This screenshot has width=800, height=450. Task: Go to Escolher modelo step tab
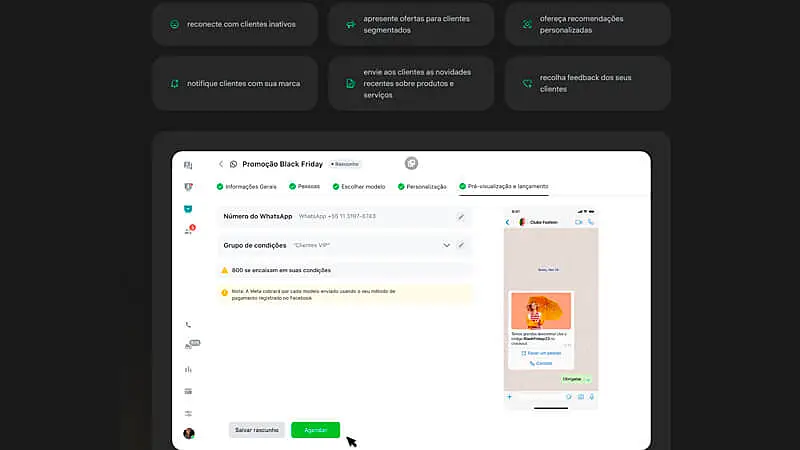[359, 187]
